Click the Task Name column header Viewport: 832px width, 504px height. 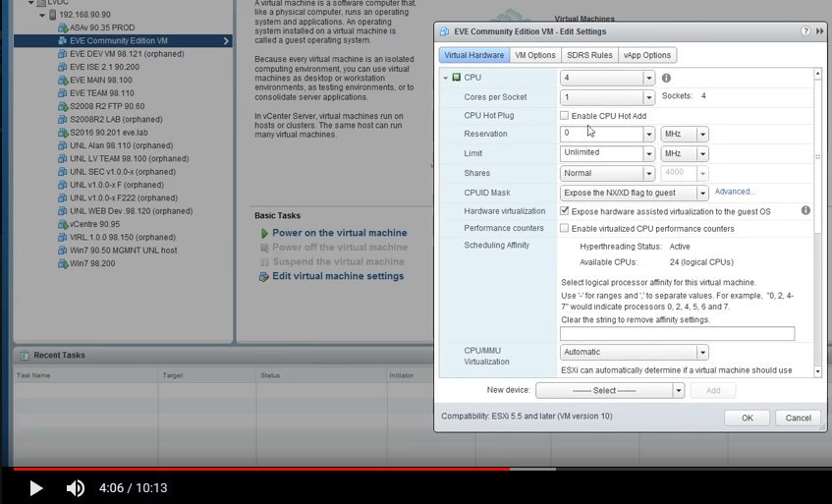(x=33, y=375)
